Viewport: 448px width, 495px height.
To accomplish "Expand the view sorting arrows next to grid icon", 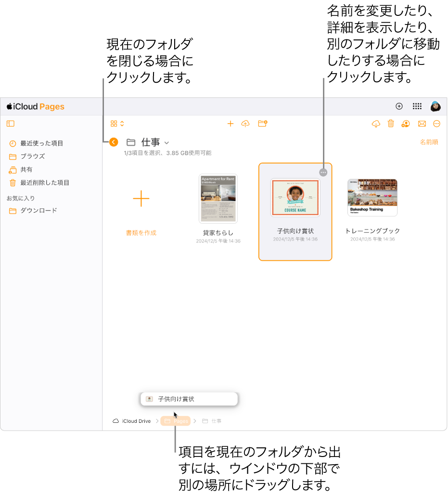I will coord(121,123).
